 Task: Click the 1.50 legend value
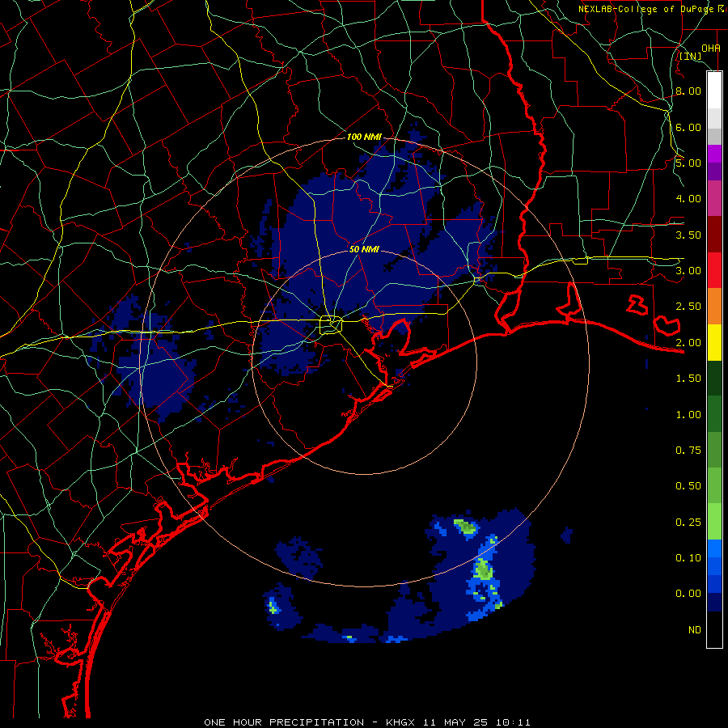click(688, 379)
